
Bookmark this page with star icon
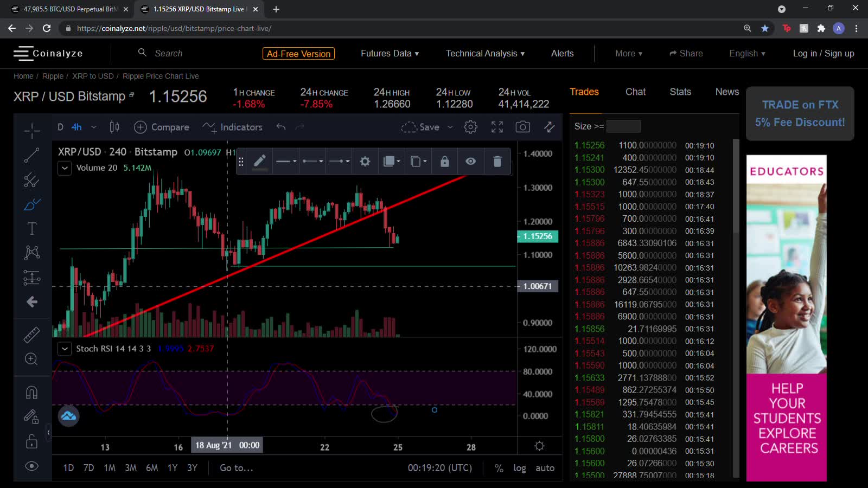pyautogui.click(x=765, y=28)
